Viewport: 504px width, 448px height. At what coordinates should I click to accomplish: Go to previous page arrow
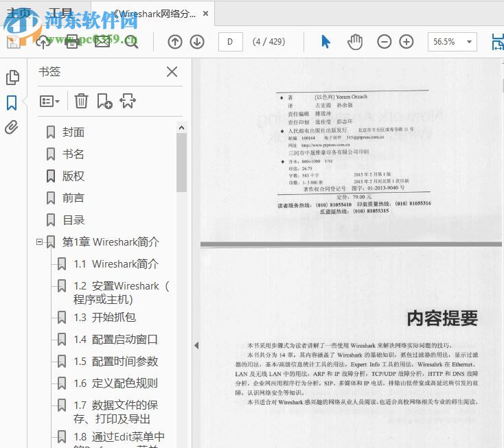click(175, 42)
